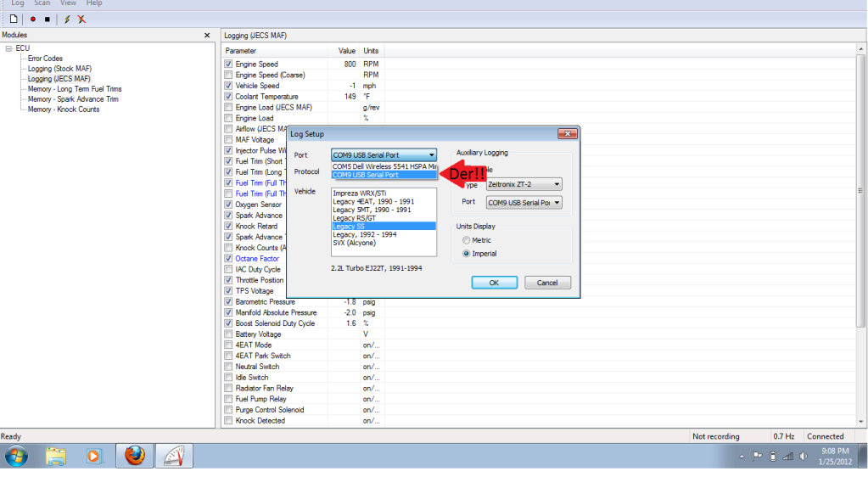Open the Log menu

click(x=18, y=3)
